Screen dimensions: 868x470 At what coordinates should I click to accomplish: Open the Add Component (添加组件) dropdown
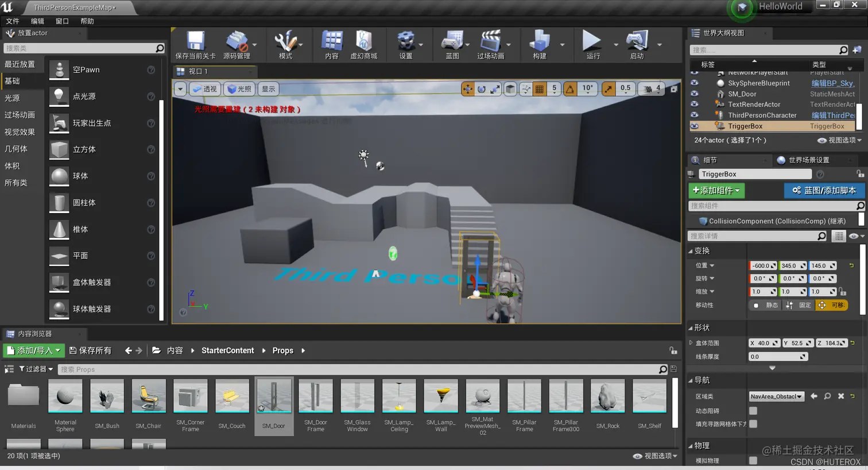(x=716, y=190)
